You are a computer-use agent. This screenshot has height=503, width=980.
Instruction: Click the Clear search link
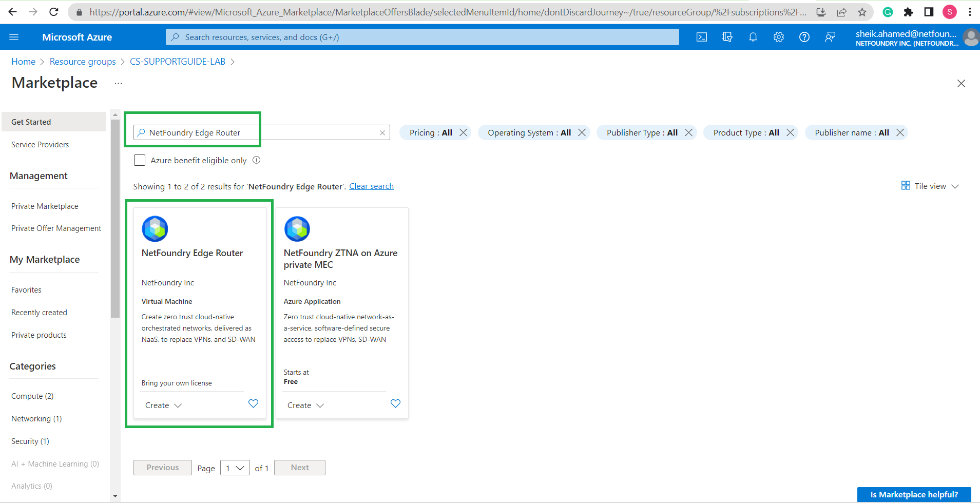(x=371, y=186)
